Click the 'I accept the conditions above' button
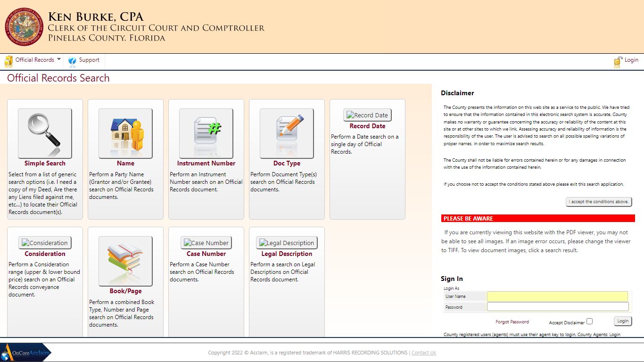The height and width of the screenshot is (362, 644). [599, 202]
